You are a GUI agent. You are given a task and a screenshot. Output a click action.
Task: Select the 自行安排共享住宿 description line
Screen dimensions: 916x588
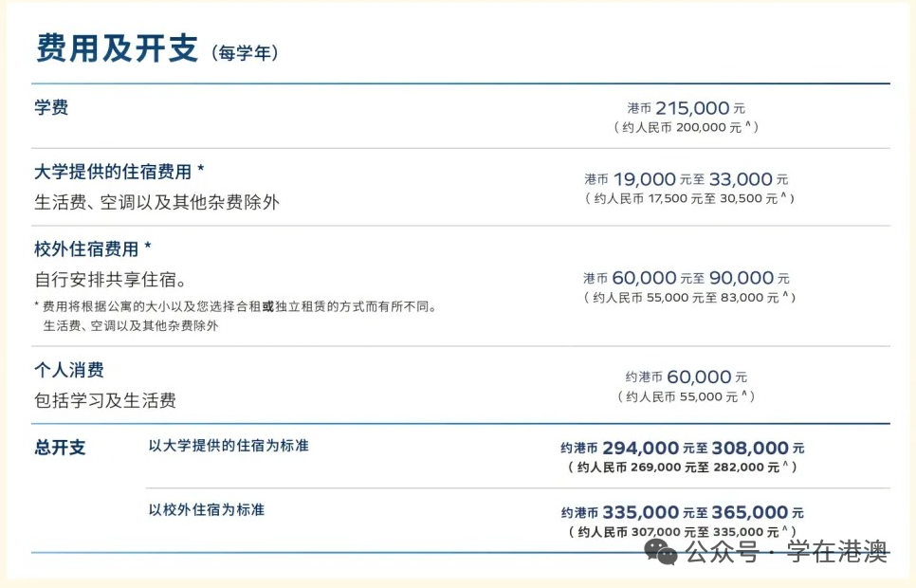coord(110,280)
